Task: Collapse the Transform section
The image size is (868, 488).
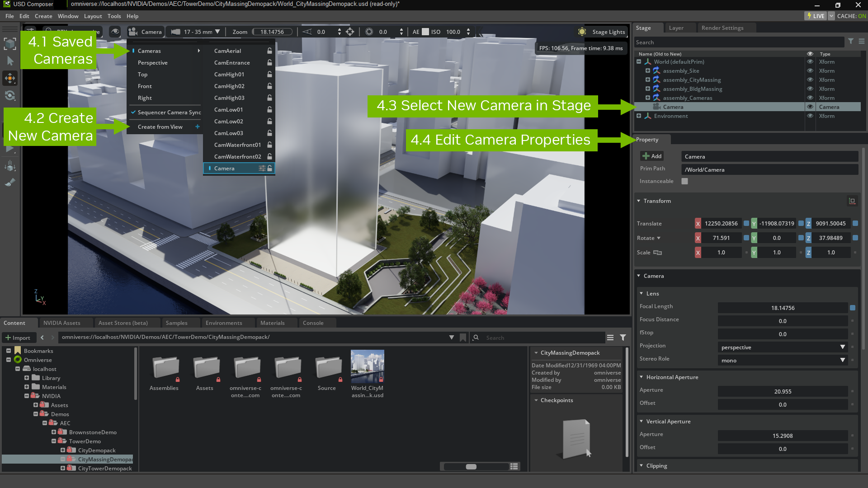Action: [639, 201]
